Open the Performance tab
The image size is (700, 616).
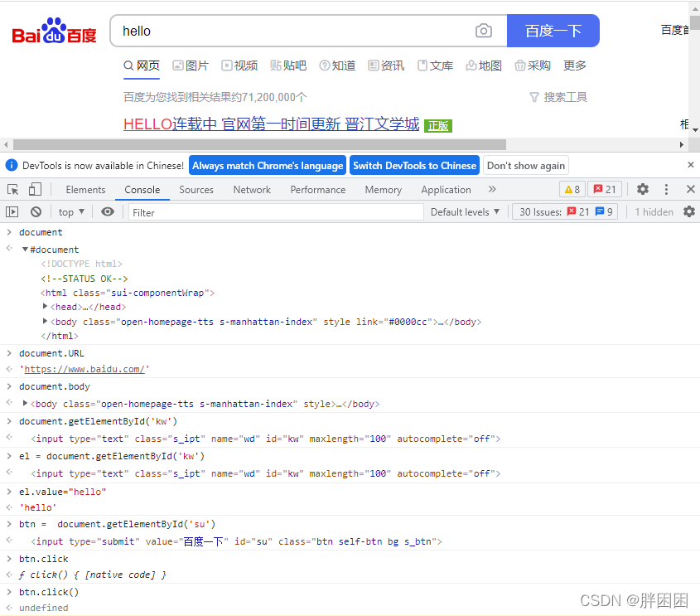click(318, 189)
